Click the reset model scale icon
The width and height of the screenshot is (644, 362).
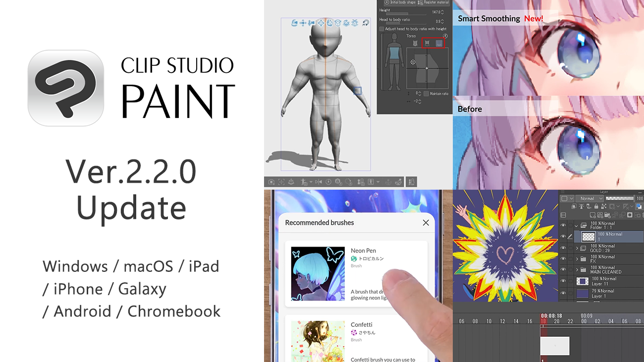click(338, 182)
